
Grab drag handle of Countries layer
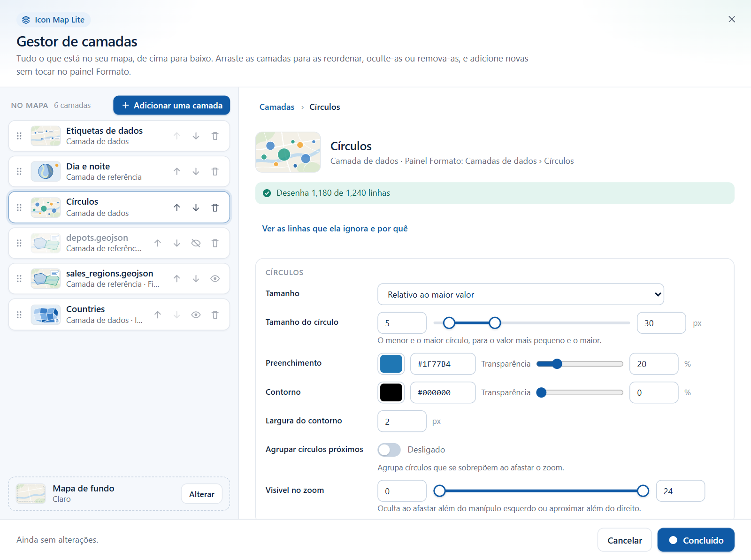point(19,315)
